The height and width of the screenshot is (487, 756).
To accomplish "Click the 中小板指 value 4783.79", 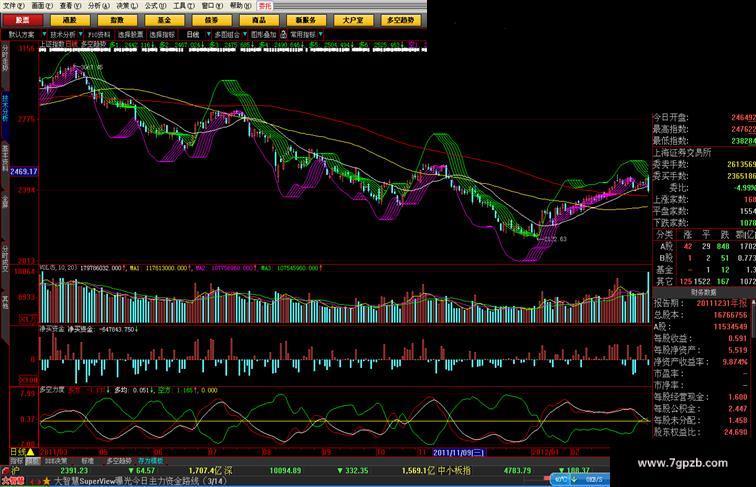I will point(517,470).
